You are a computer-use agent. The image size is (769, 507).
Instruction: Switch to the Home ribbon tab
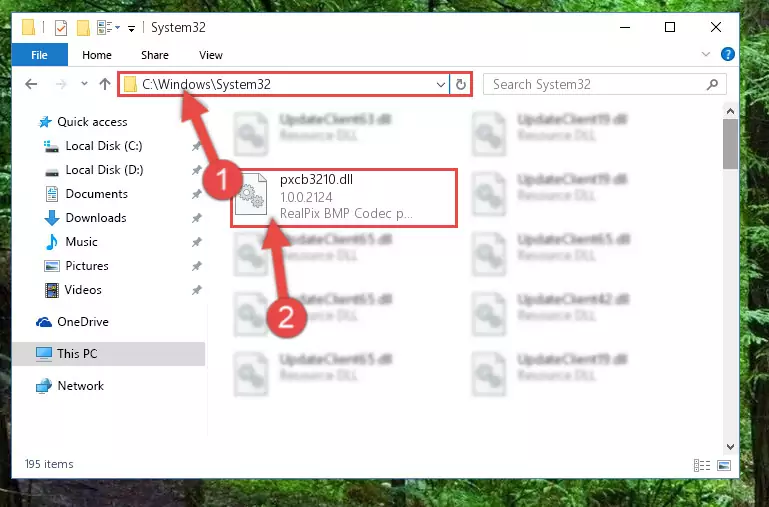(97, 55)
